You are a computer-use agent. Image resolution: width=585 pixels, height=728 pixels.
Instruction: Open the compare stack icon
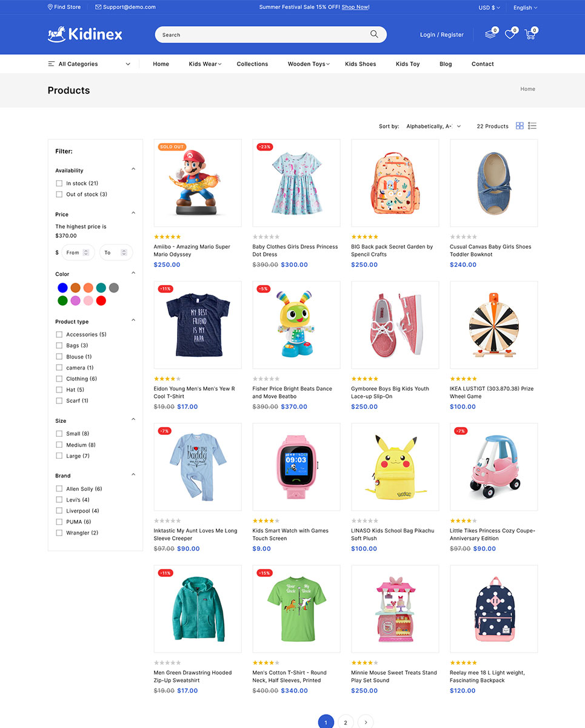(x=490, y=35)
